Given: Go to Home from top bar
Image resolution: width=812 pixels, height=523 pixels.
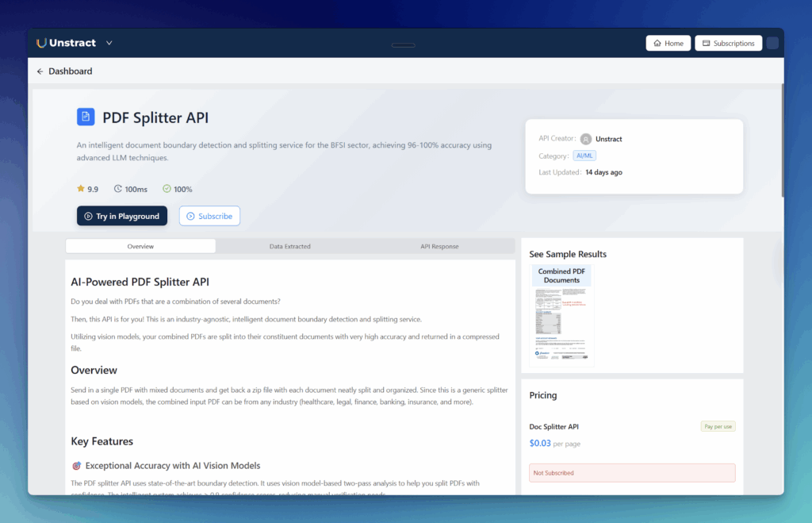Looking at the screenshot, I should point(668,44).
